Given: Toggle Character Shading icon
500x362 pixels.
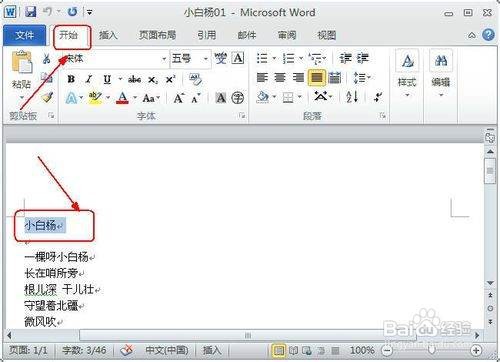Looking at the screenshot, I should (220, 98).
